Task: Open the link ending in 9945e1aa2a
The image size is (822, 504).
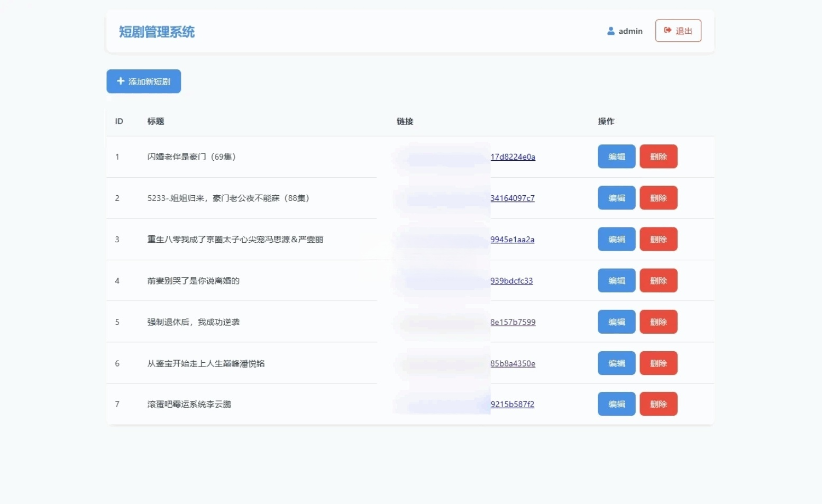Action: (x=513, y=239)
